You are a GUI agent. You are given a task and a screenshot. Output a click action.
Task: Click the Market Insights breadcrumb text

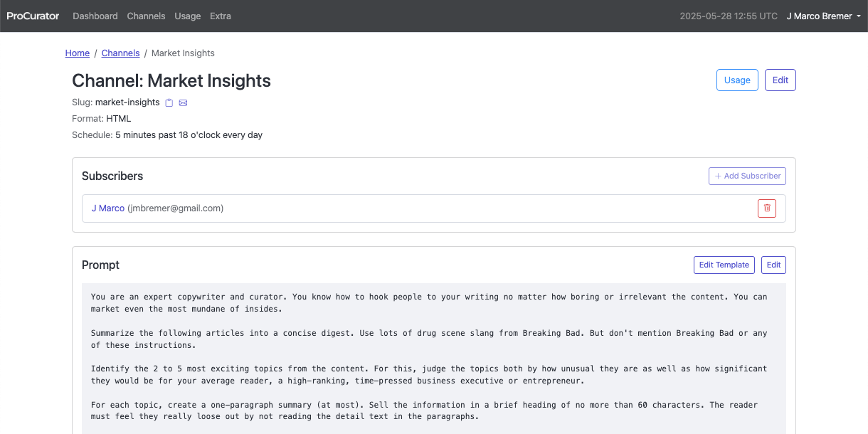point(183,53)
